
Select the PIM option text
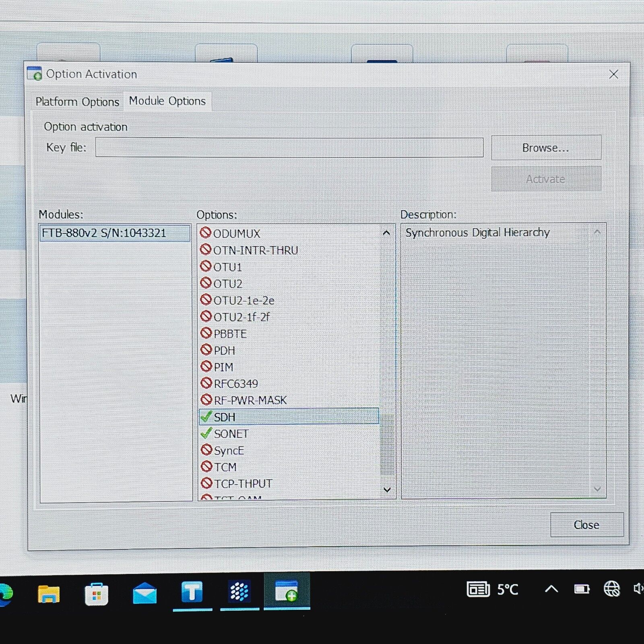(223, 367)
